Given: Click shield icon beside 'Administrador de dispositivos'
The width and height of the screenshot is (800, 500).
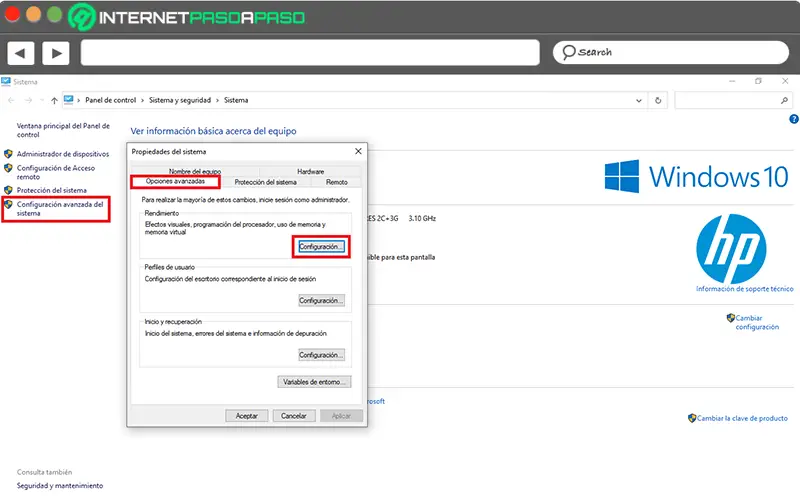Looking at the screenshot, I should click(x=8, y=154).
